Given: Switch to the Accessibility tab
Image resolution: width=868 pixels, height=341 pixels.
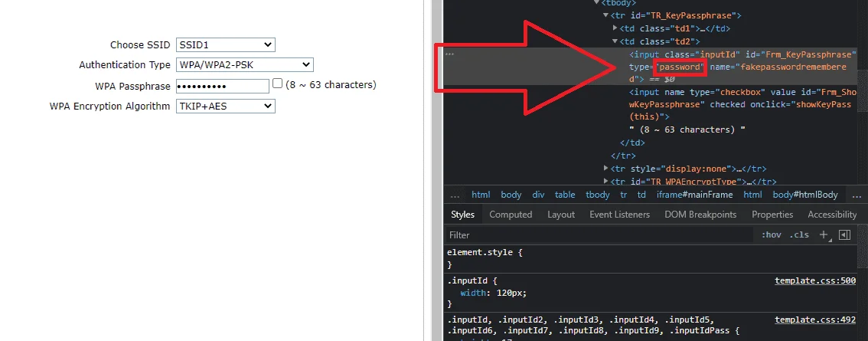Looking at the screenshot, I should 832,215.
